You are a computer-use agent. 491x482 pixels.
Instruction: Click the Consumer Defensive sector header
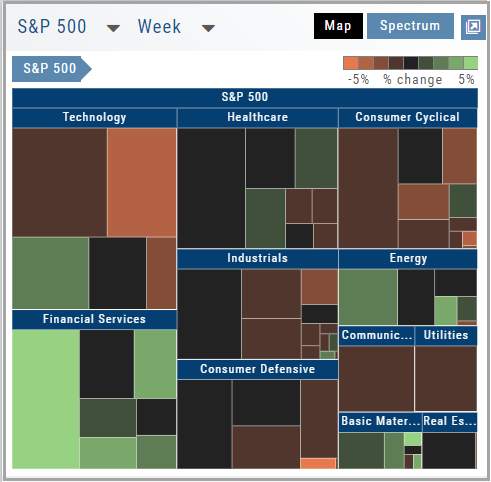258,369
